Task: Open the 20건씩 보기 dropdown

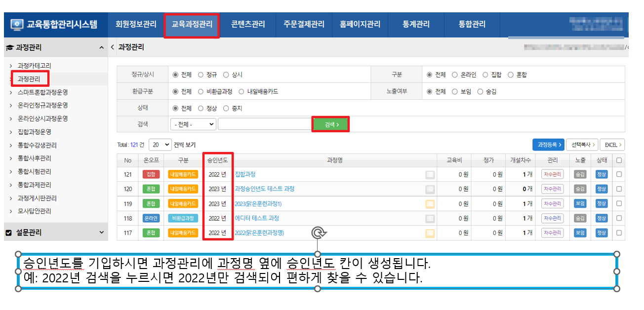Action: click(160, 145)
